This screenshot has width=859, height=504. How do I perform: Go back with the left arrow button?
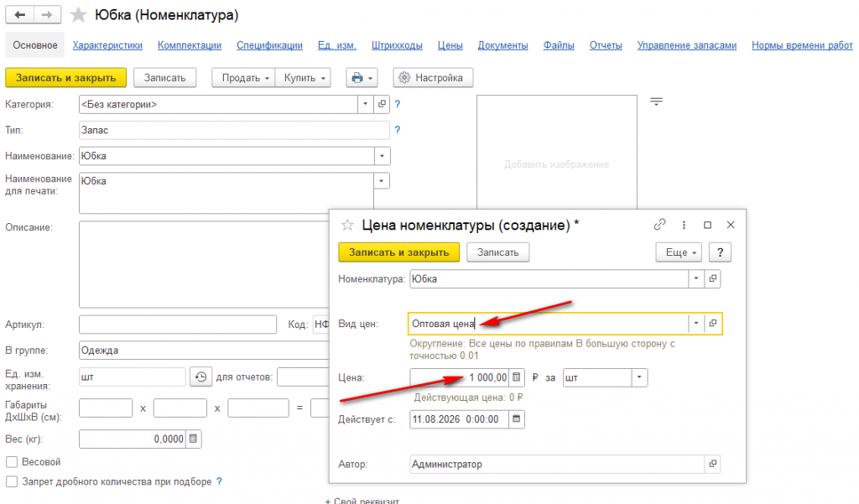(x=20, y=15)
